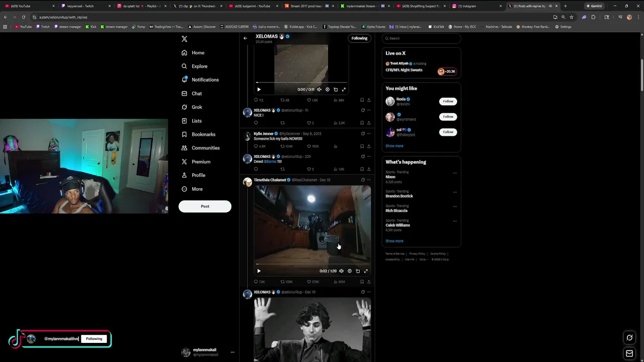Repost the NICE ! post
This screenshot has height=362, width=644.
(x=282, y=123)
